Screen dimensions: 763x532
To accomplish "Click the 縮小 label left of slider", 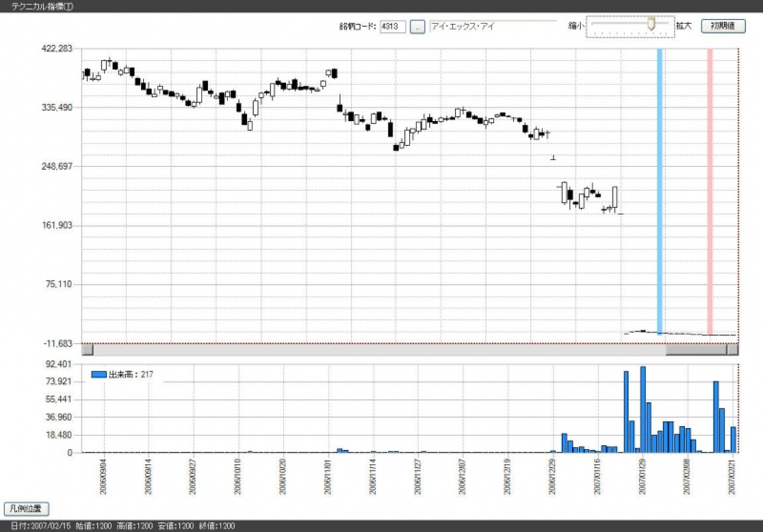I will (576, 27).
